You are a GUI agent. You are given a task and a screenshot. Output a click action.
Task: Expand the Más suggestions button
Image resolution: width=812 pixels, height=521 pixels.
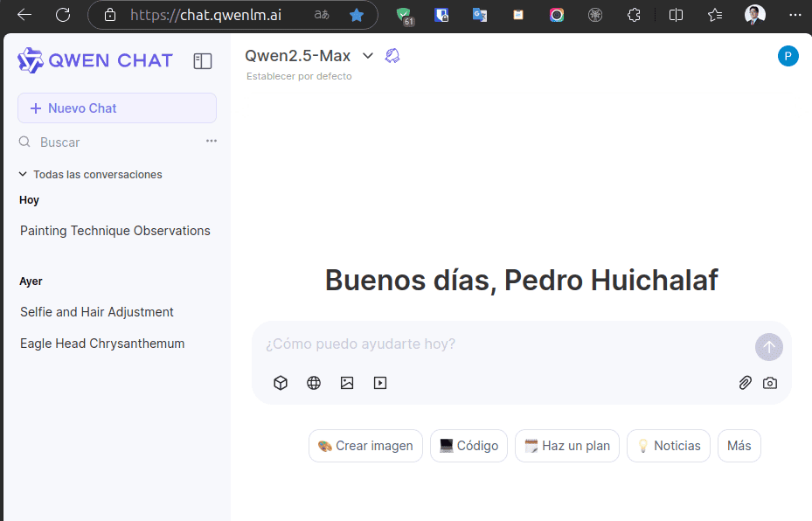click(739, 446)
